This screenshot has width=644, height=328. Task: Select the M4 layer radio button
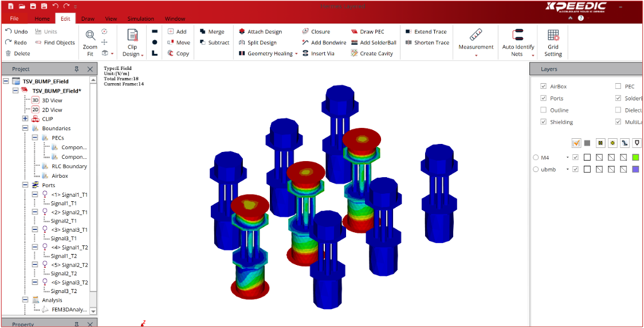point(536,157)
